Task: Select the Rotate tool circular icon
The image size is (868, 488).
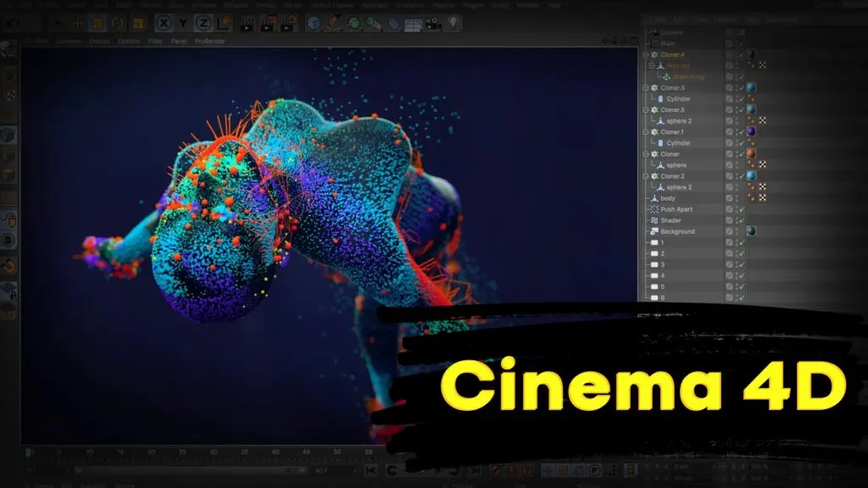Action: (x=117, y=23)
